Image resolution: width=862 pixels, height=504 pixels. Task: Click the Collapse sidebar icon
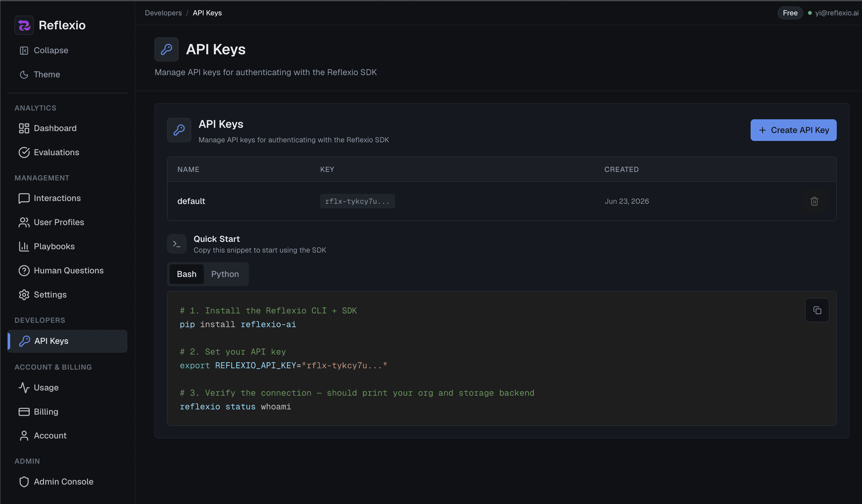click(x=24, y=51)
